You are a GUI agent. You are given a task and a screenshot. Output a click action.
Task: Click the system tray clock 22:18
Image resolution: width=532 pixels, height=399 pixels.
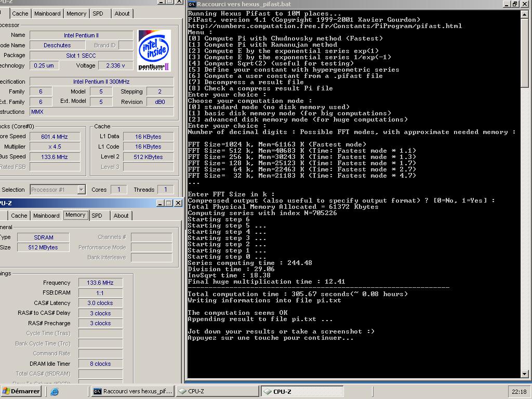pos(519,392)
